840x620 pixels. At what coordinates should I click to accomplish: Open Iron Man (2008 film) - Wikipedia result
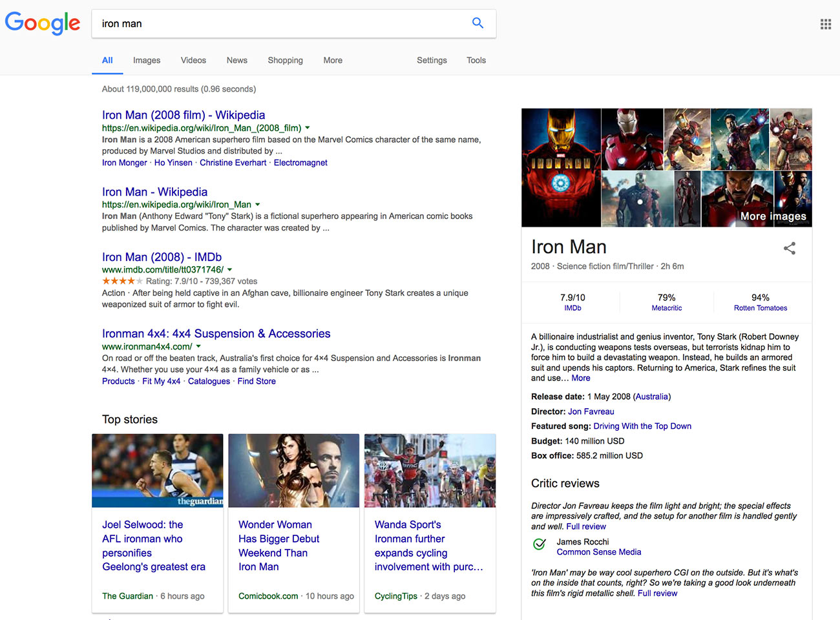(x=184, y=115)
